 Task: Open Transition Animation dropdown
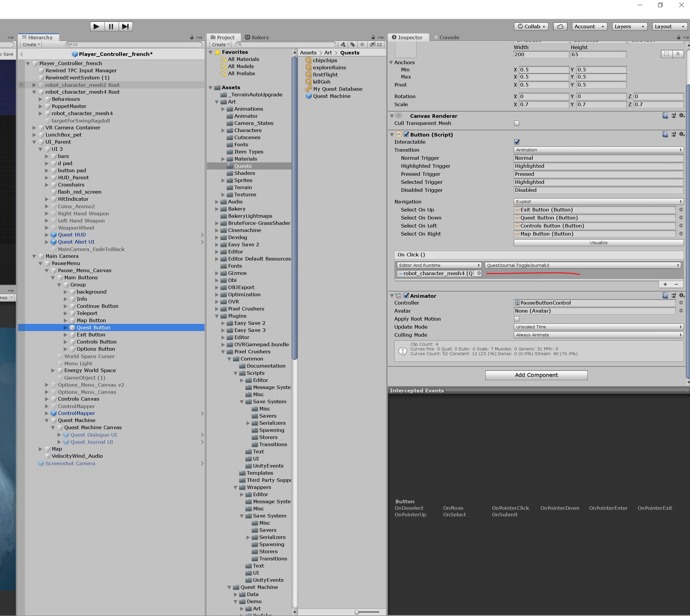598,150
